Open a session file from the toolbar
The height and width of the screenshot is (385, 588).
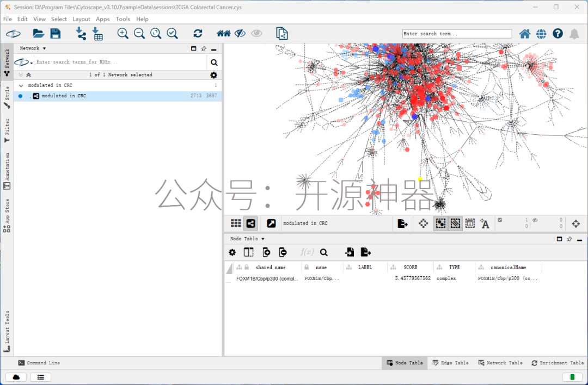point(38,34)
